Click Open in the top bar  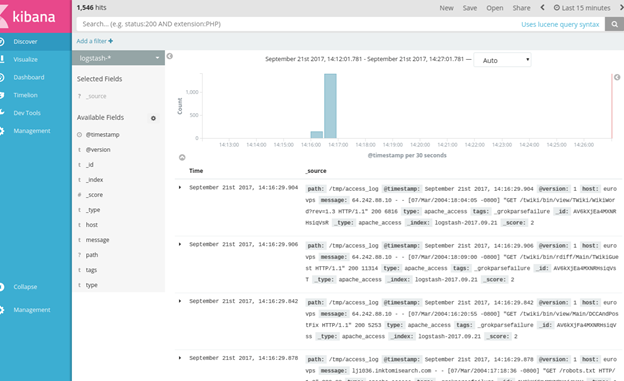click(x=495, y=8)
